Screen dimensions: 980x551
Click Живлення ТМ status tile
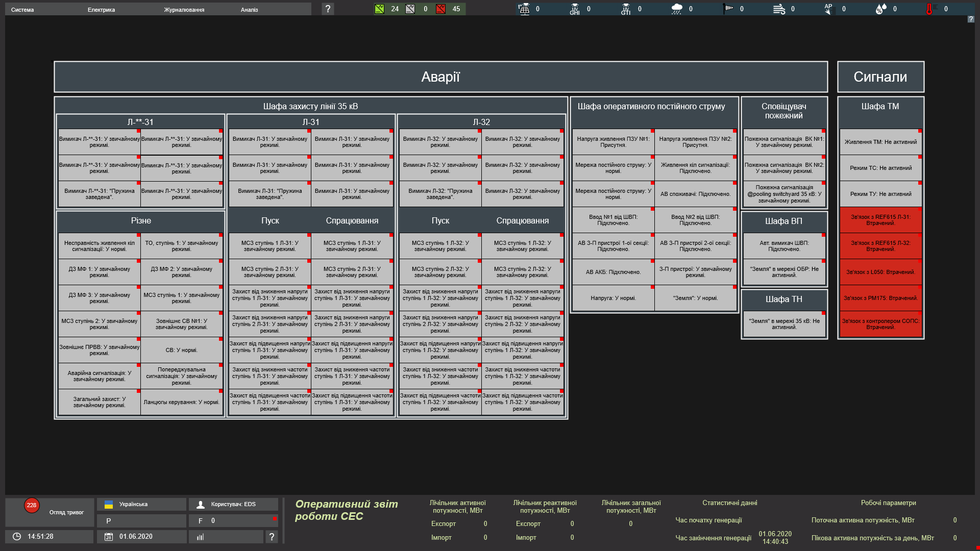click(880, 142)
